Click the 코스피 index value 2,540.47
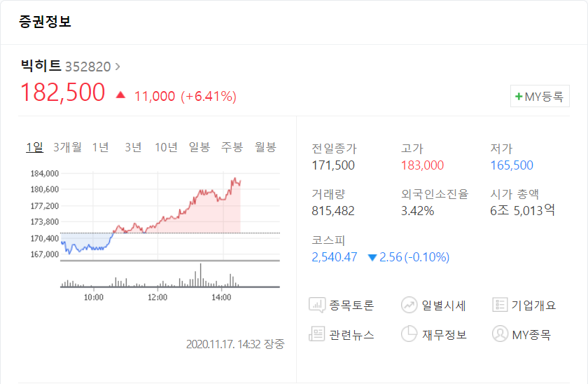 click(335, 257)
